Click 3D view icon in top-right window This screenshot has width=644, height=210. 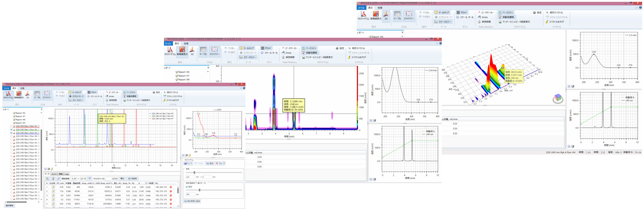[386, 15]
